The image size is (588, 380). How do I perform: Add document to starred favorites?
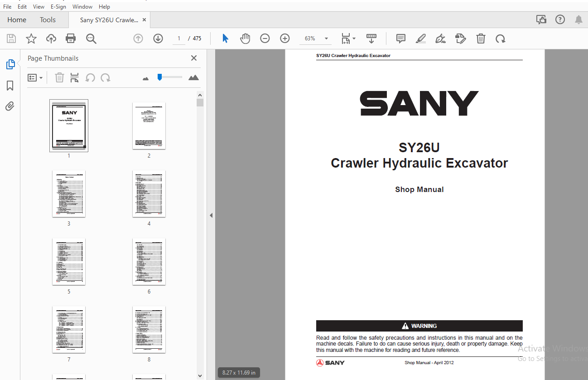click(31, 38)
